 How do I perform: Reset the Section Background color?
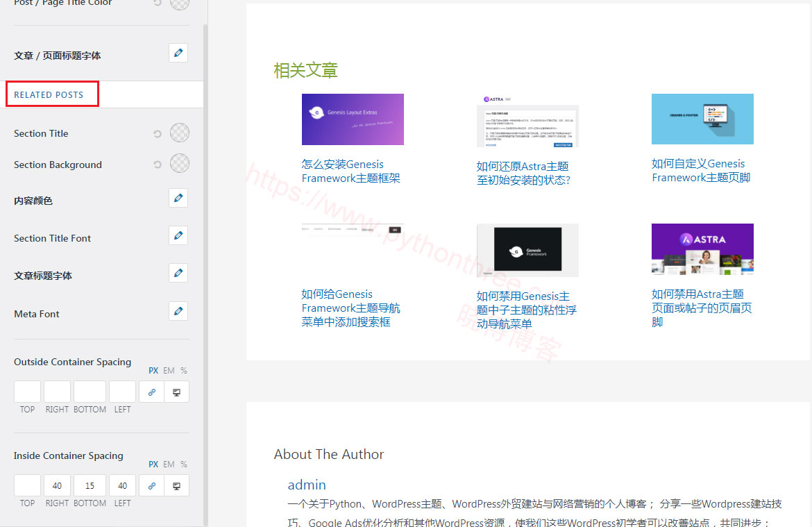tap(158, 165)
